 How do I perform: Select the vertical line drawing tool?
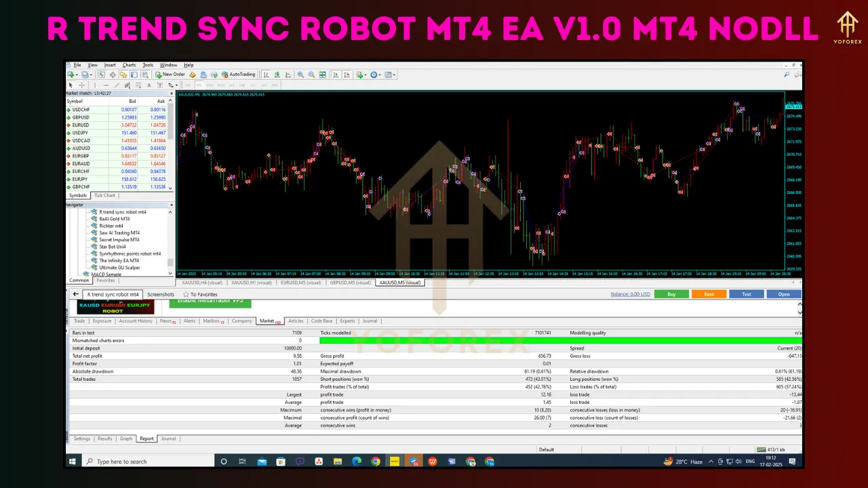click(x=95, y=85)
